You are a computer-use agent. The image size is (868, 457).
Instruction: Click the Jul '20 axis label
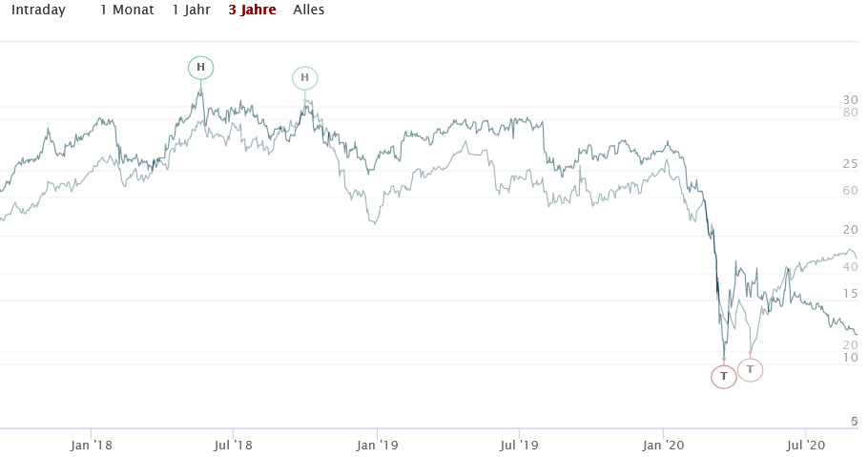807,444
